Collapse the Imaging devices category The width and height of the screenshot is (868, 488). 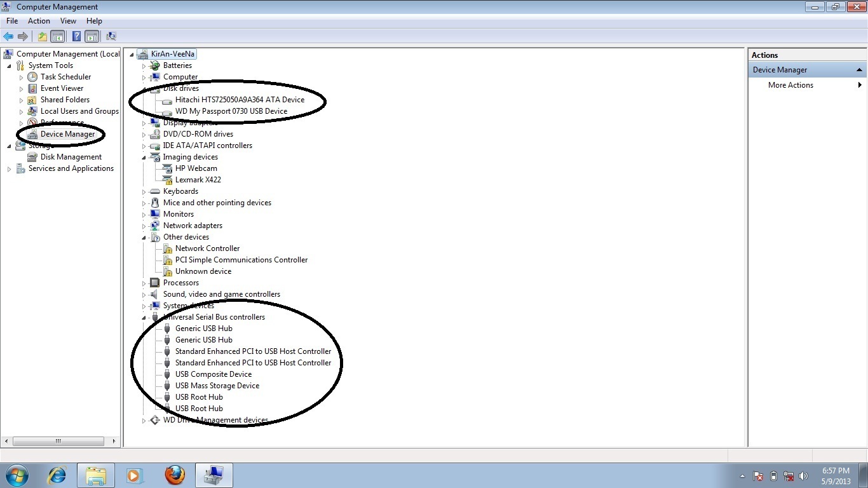click(x=144, y=157)
